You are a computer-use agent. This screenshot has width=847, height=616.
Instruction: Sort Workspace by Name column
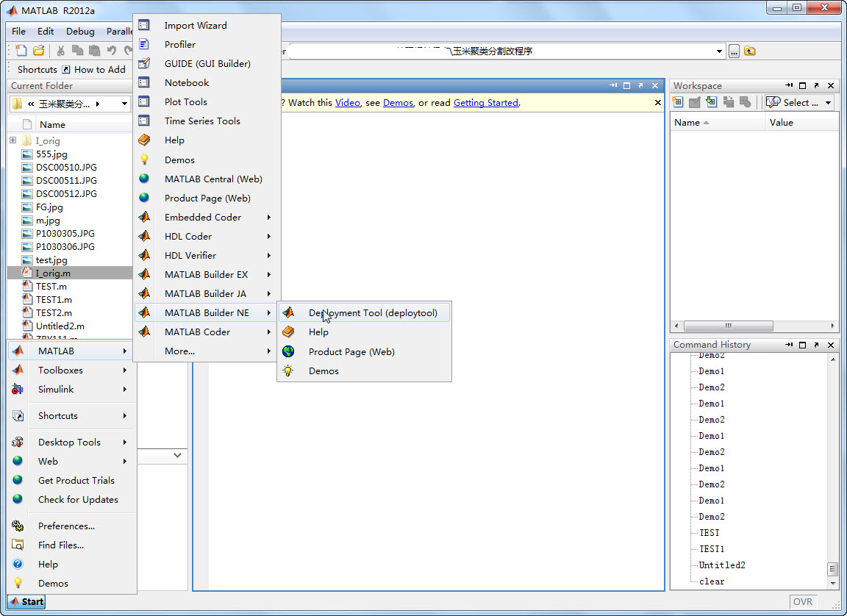(718, 123)
